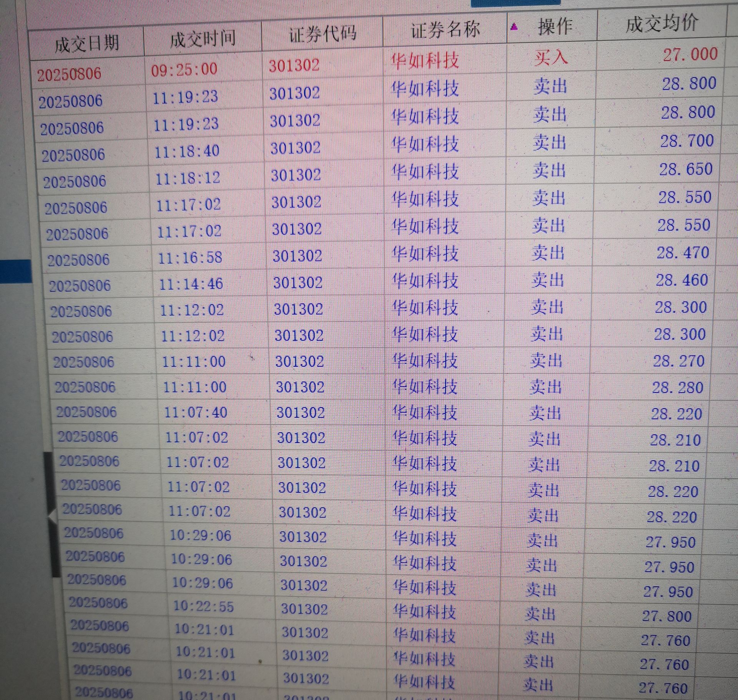Select the time cell 11:16:58

[x=190, y=258]
